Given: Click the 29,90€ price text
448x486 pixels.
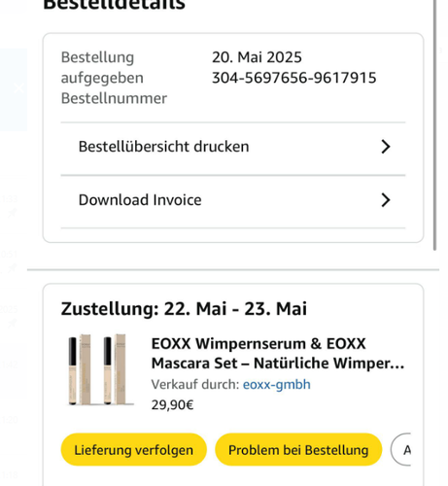Looking at the screenshot, I should tap(172, 405).
